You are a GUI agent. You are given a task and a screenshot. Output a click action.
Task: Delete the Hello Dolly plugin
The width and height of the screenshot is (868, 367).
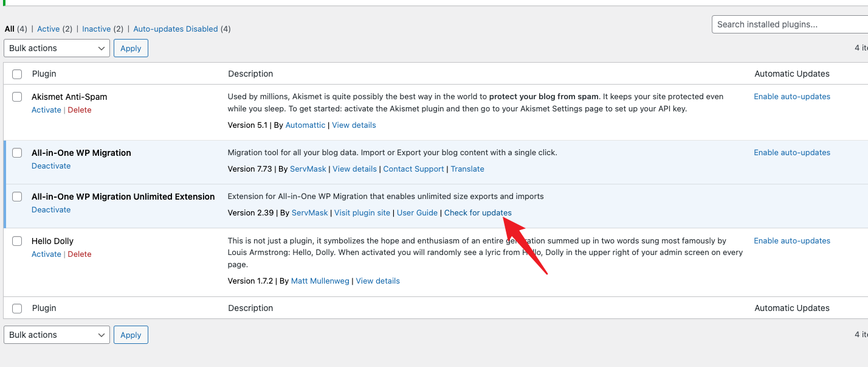coord(79,254)
